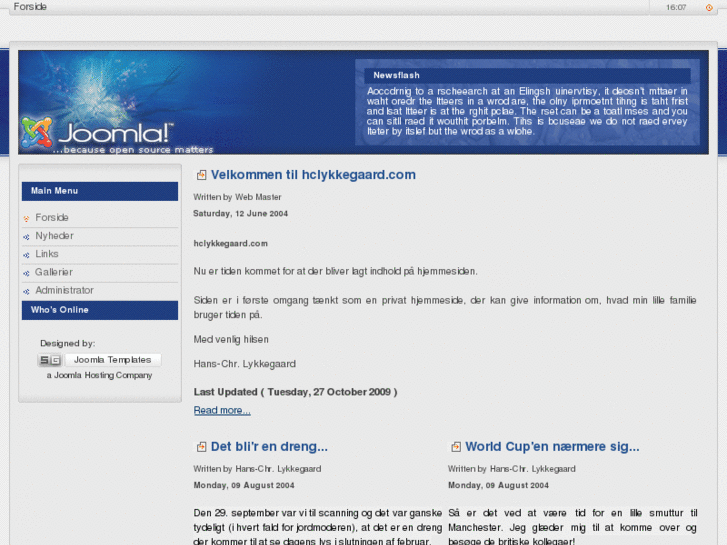Click ...because open source matters tagline
Viewport: 727px width, 545px height.
click(133, 150)
